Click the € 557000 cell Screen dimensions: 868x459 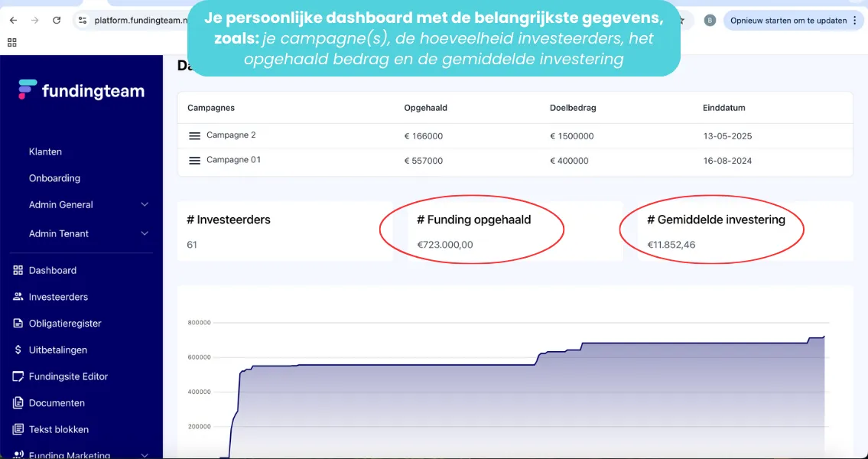[x=424, y=161]
